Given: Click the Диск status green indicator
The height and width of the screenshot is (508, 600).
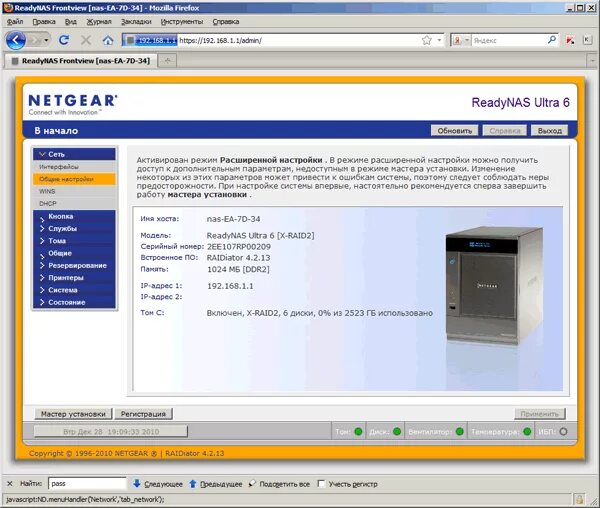Looking at the screenshot, I should point(397,431).
